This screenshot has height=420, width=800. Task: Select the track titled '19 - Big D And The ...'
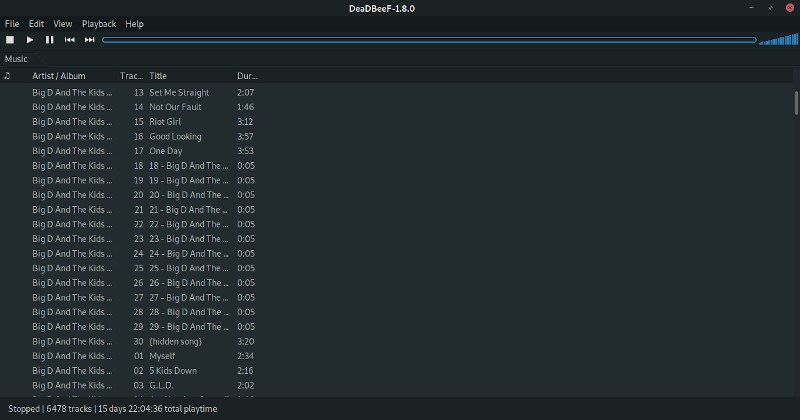(x=189, y=180)
